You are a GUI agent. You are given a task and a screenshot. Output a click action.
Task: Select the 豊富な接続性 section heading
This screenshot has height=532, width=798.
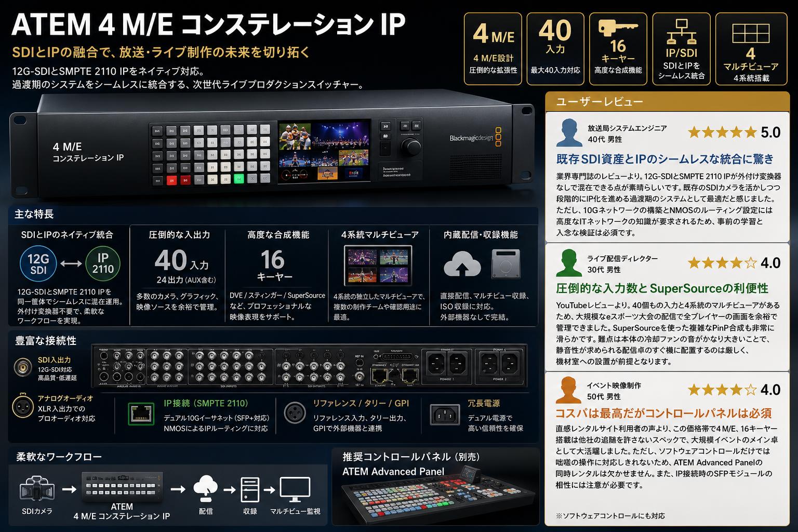click(46, 340)
